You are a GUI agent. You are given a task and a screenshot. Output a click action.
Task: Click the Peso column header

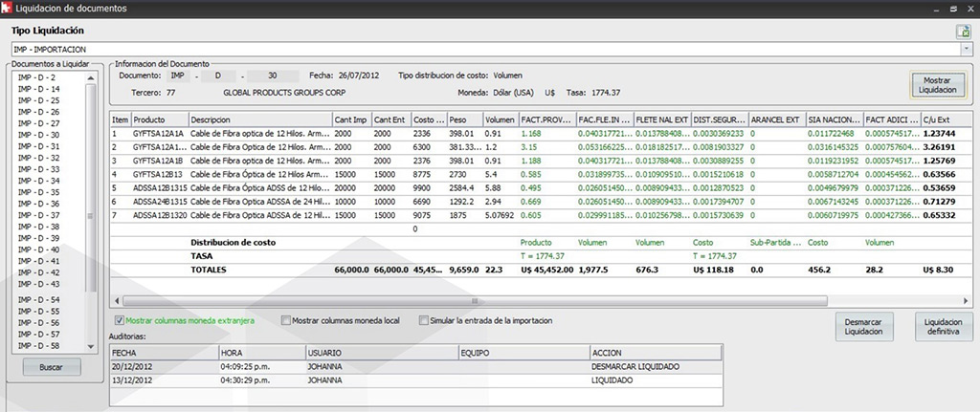[464, 119]
